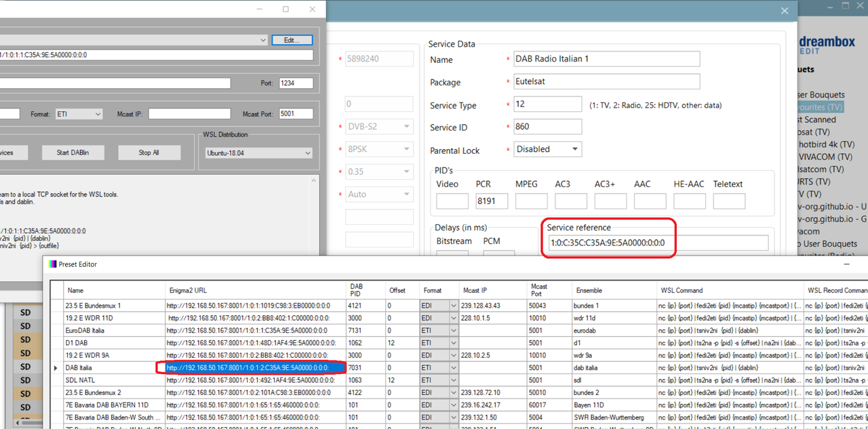Image resolution: width=868 pixels, height=429 pixels.
Task: Click the row selector arrow of DAB Italia
Action: (x=56, y=367)
